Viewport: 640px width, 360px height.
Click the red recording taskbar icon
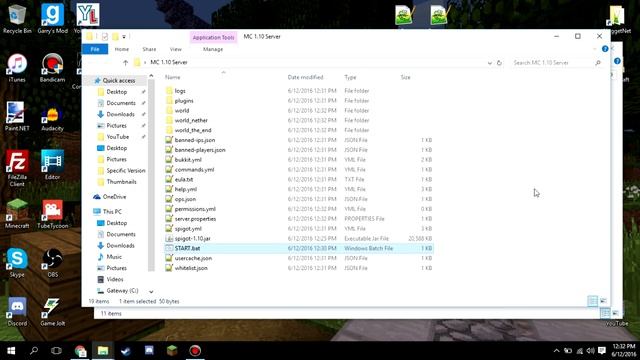pos(195,351)
